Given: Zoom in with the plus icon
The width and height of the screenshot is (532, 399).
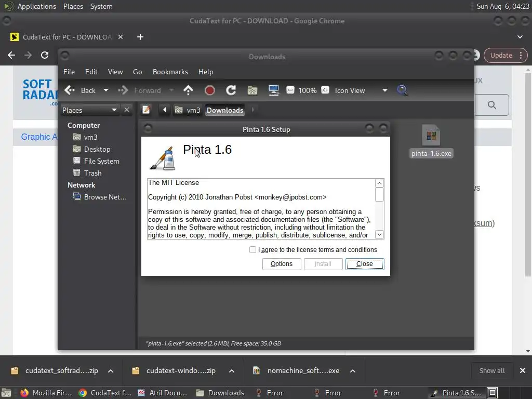Looking at the screenshot, I should 325,90.
